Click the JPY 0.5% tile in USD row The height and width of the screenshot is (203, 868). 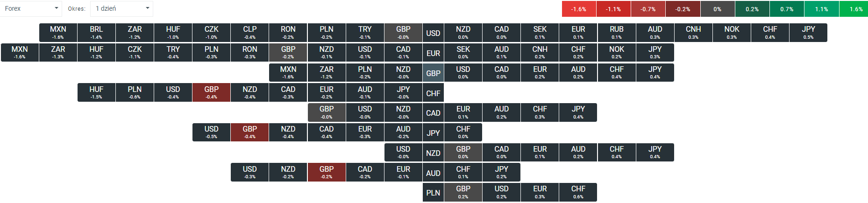click(808, 33)
